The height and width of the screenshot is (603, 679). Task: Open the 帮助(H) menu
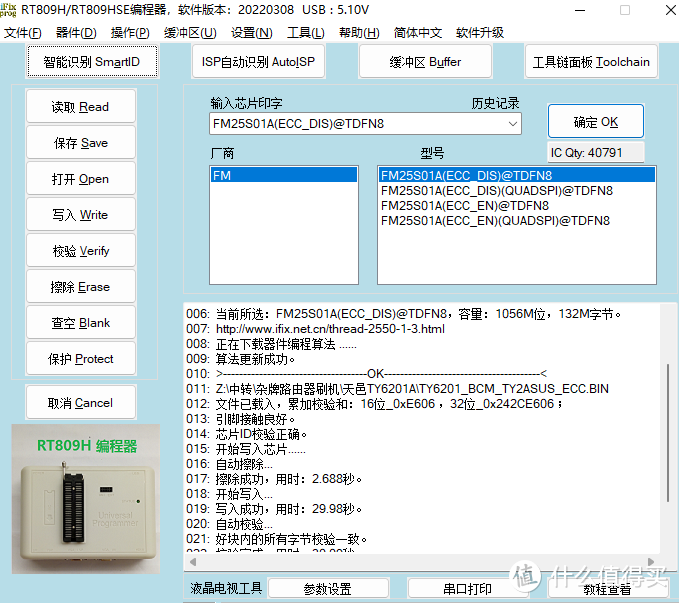pyautogui.click(x=359, y=33)
